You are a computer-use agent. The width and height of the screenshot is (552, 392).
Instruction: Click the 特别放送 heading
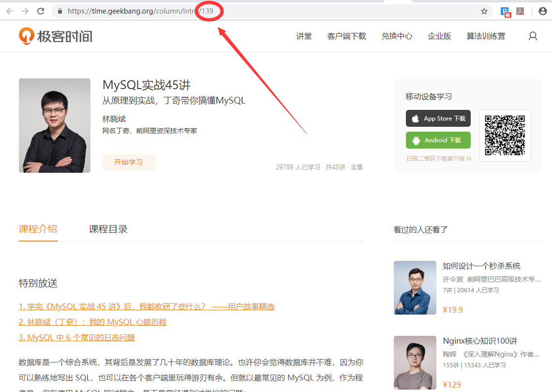coord(38,283)
